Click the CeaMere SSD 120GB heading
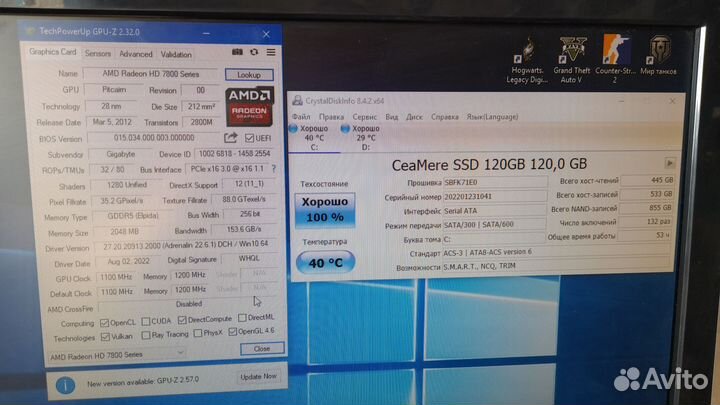The width and height of the screenshot is (720, 405). pos(489,164)
